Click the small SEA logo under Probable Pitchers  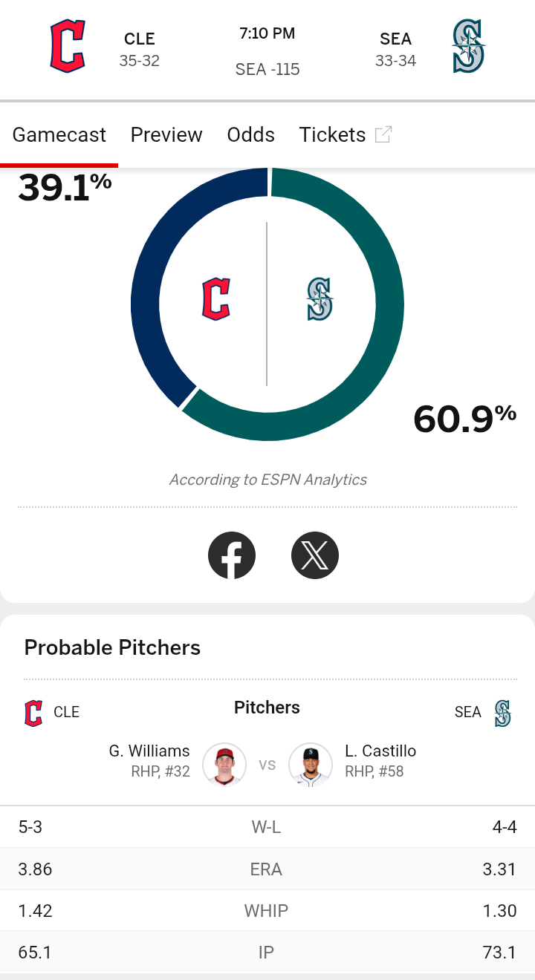(503, 713)
